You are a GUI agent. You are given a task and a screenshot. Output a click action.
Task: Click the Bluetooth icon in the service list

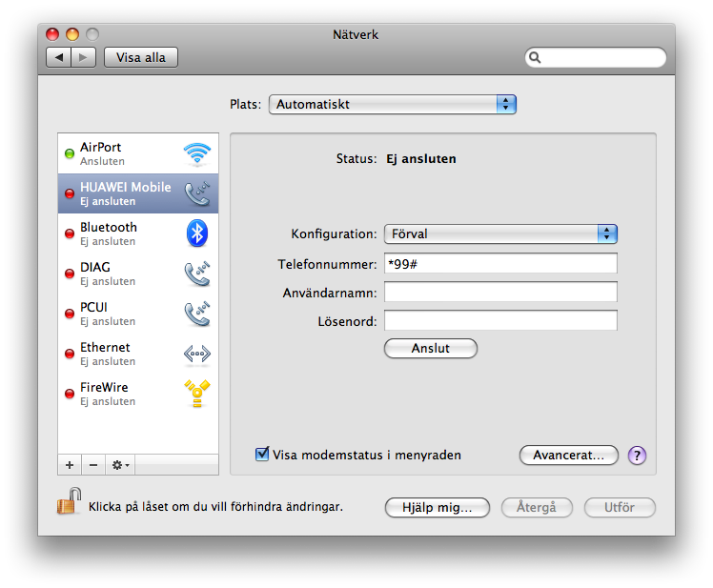point(197,233)
